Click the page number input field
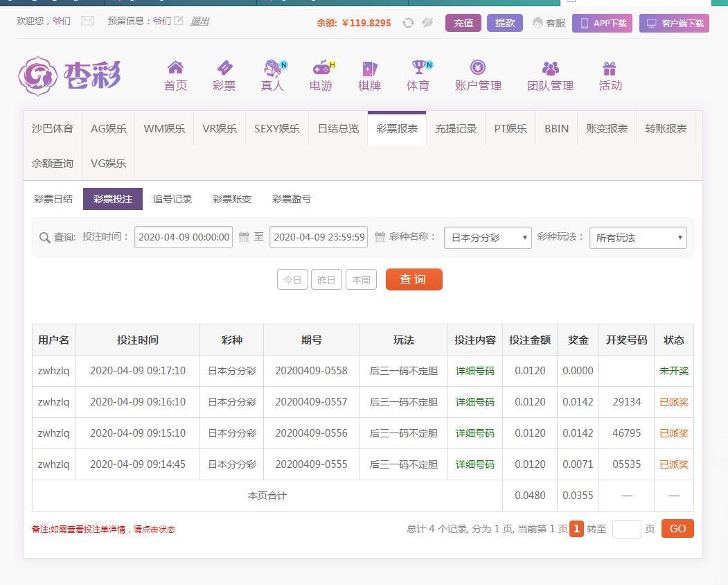 coord(626,529)
